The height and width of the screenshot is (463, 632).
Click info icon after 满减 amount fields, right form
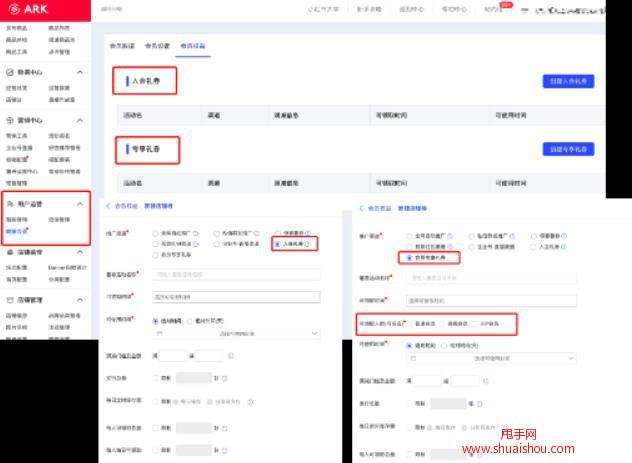[486, 381]
